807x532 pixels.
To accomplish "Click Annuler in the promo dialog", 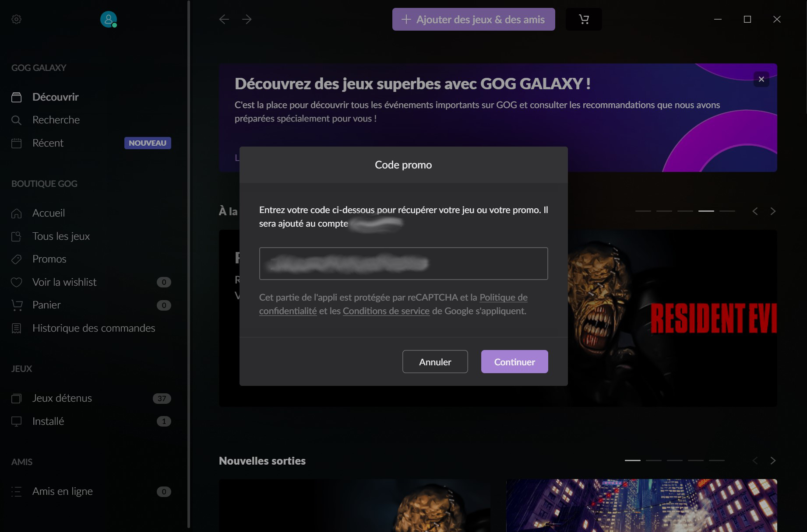I will pyautogui.click(x=435, y=362).
